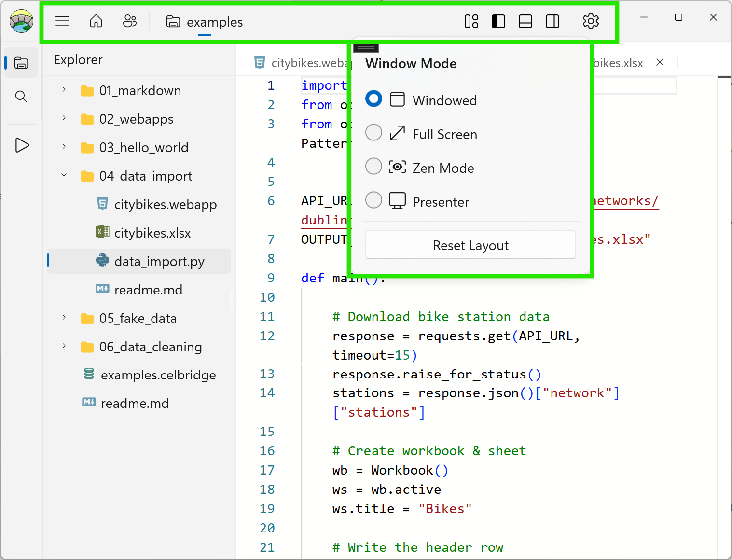Image resolution: width=732 pixels, height=560 pixels.
Task: Open the Search panel in the sidebar
Action: coord(21,96)
